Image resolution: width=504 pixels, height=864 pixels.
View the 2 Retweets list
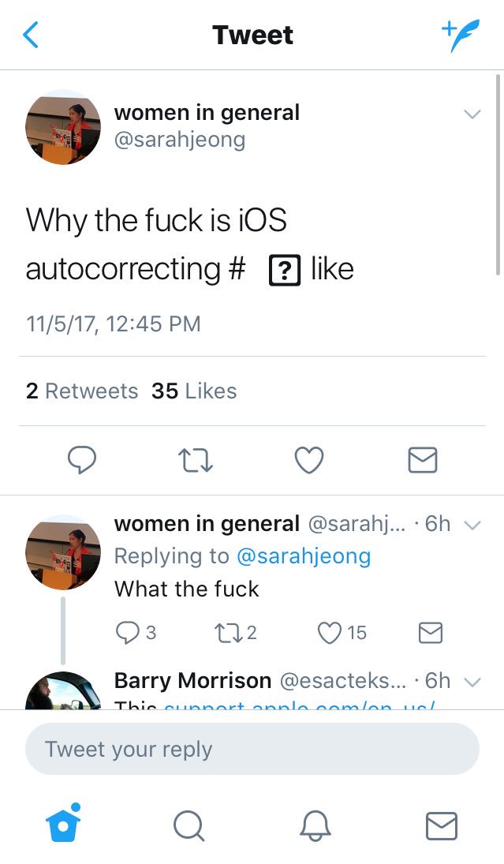[x=81, y=391]
